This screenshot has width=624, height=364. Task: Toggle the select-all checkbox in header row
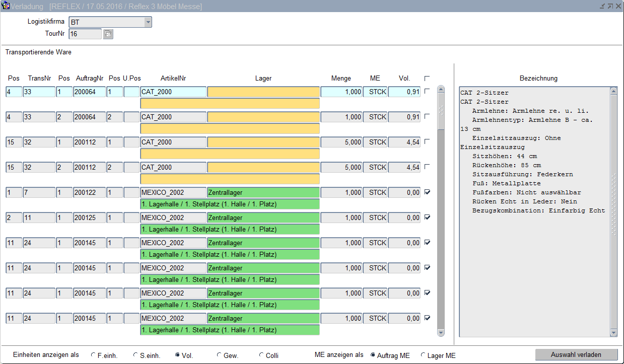click(x=427, y=79)
